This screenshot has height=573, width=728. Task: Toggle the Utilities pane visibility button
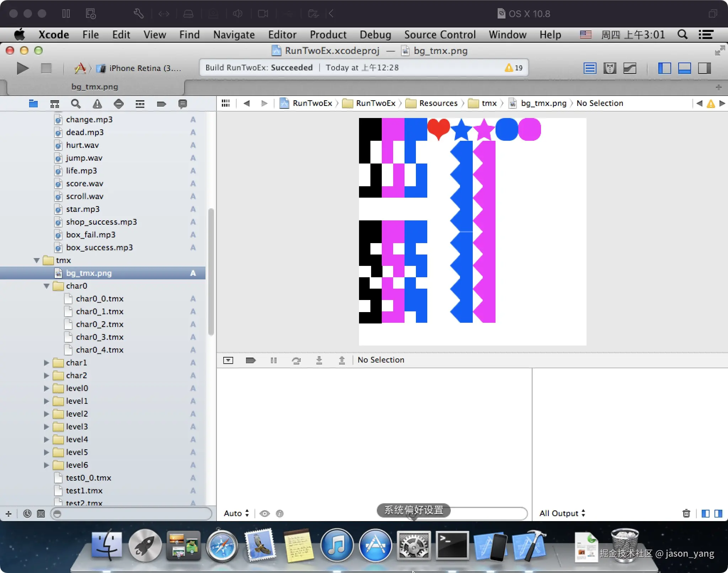click(704, 68)
